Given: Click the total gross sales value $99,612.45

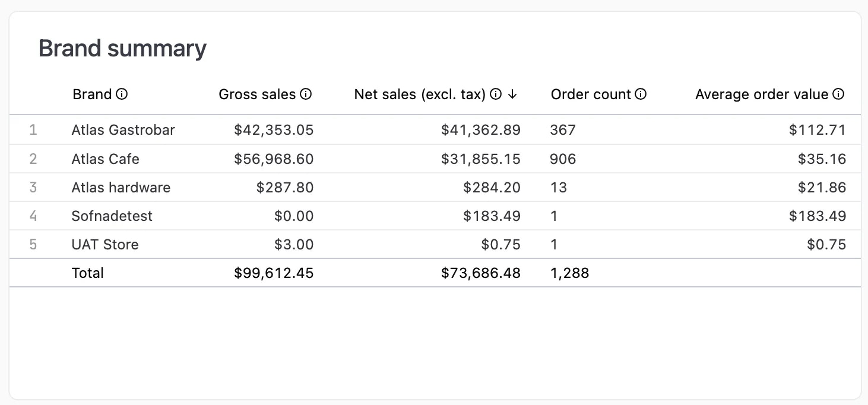Looking at the screenshot, I should (274, 273).
